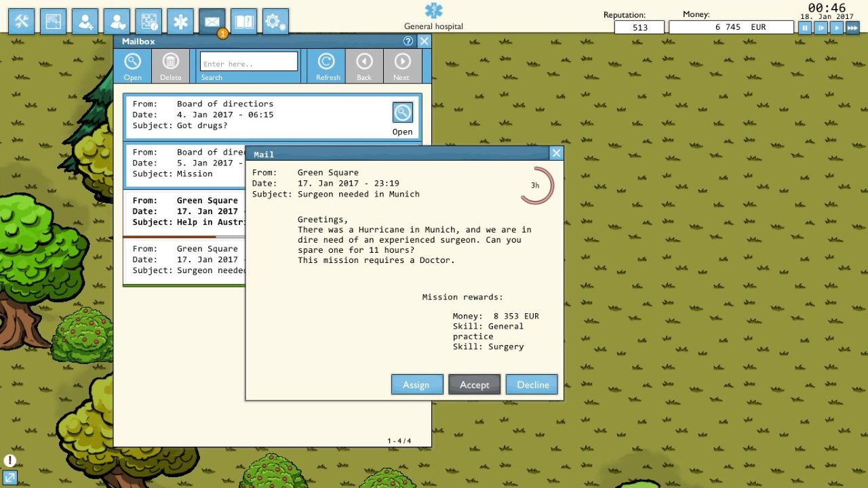This screenshot has height=488, width=868.
Task: Pause the game time
Action: click(804, 28)
